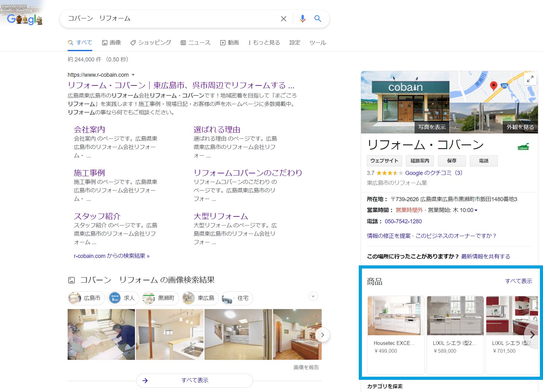
Task: Advance the image carousel with the arrow
Action: (x=323, y=335)
